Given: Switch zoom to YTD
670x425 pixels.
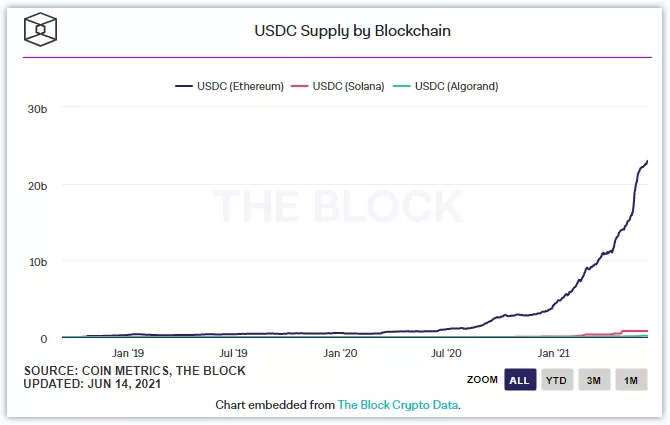Looking at the screenshot, I should click(556, 380).
